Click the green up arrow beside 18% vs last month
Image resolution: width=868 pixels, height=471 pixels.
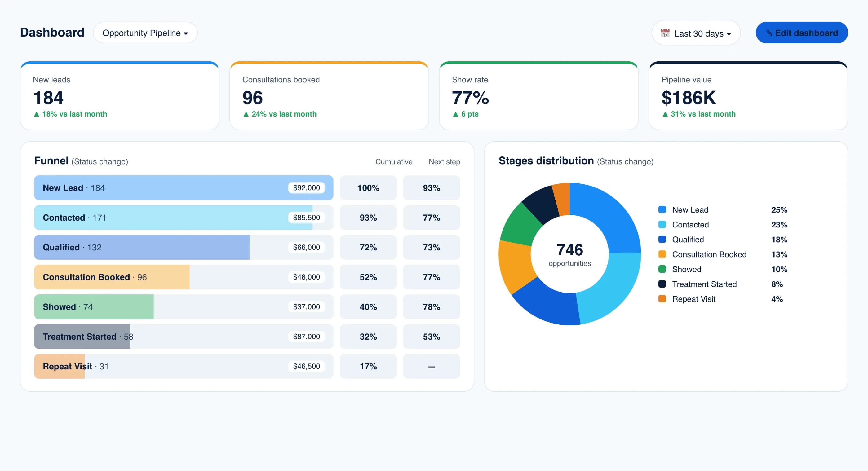point(36,114)
